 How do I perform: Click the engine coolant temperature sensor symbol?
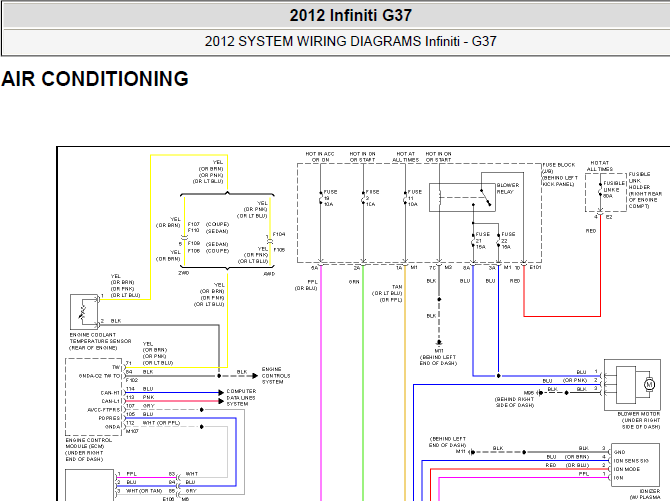pos(84,312)
